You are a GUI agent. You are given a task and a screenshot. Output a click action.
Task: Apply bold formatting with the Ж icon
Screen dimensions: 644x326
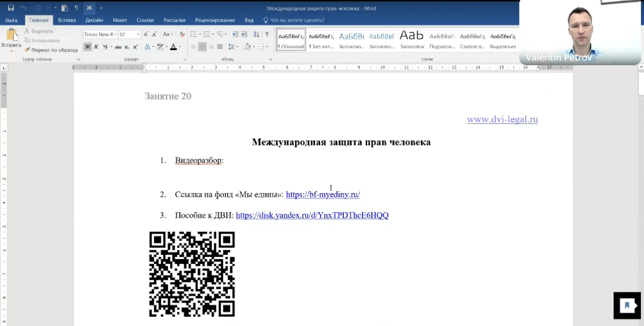(x=88, y=47)
